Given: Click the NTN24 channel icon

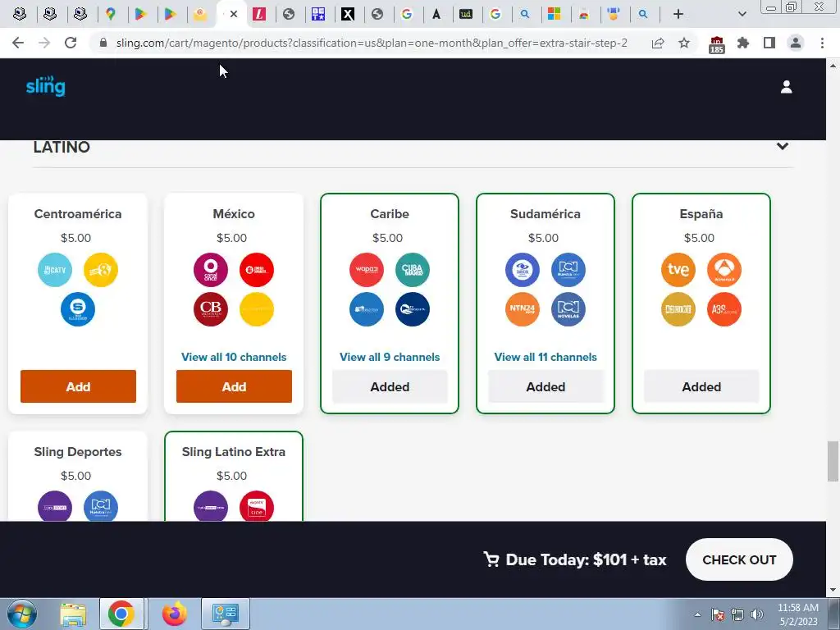Looking at the screenshot, I should coord(523,309).
